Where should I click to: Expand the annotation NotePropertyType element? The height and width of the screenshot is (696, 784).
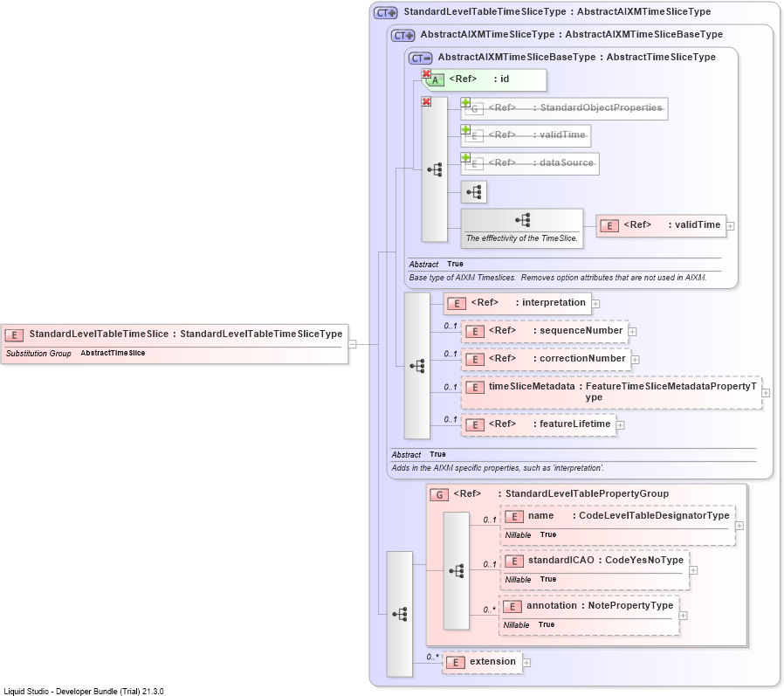[x=684, y=616]
